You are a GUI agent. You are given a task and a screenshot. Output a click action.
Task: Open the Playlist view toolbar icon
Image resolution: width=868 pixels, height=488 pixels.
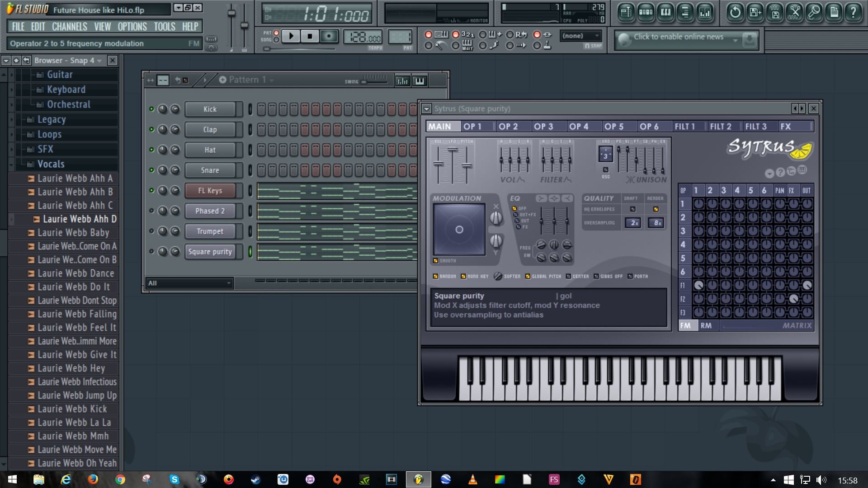(x=626, y=12)
